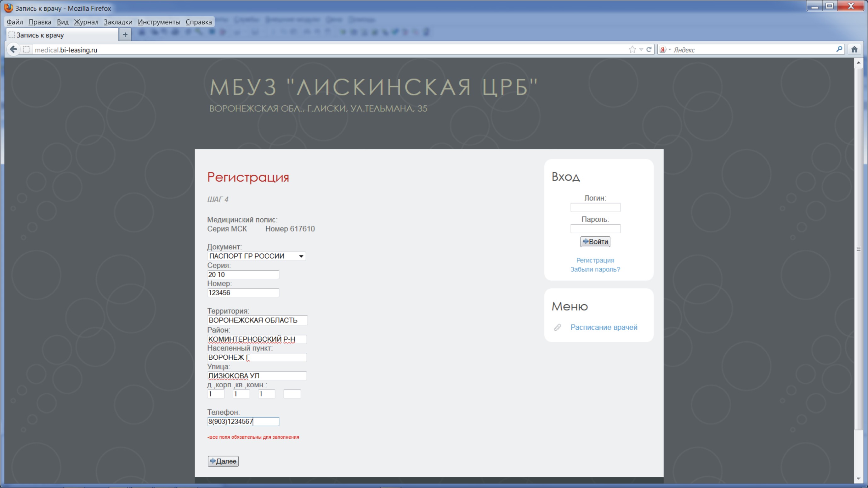The width and height of the screenshot is (868, 488).
Task: Open the URL history dropdown arrow beside the star
Action: [x=641, y=49]
